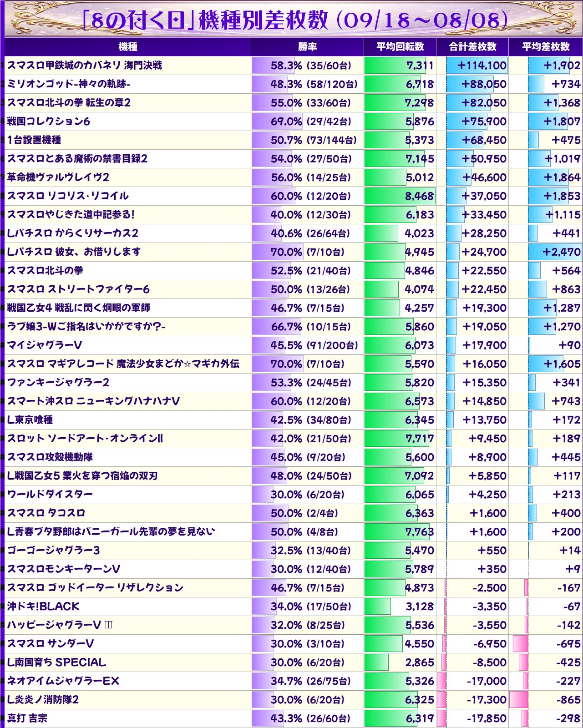Click the 戦国コレクション6 machine name
The image size is (583, 728).
[x=48, y=121]
